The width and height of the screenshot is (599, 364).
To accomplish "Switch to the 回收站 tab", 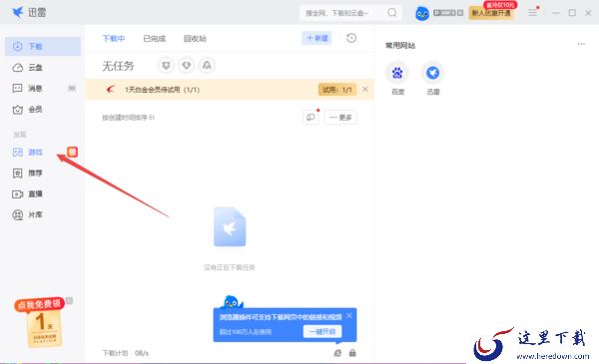I will [195, 39].
